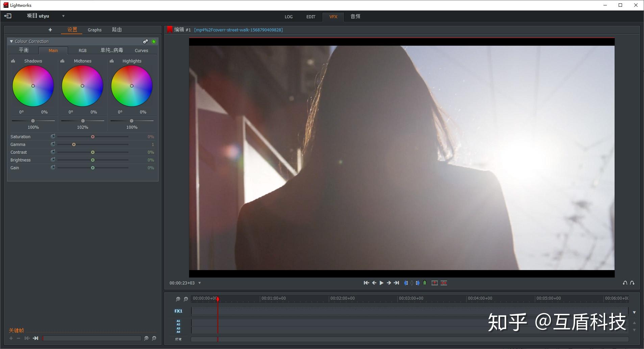Step forward one frame
Image resolution: width=644 pixels, height=349 pixels.
[389, 283]
